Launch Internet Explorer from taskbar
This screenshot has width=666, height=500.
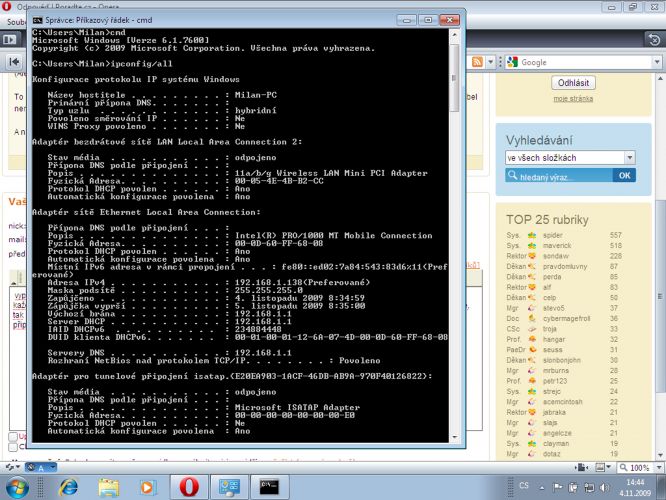pyautogui.click(x=68, y=487)
